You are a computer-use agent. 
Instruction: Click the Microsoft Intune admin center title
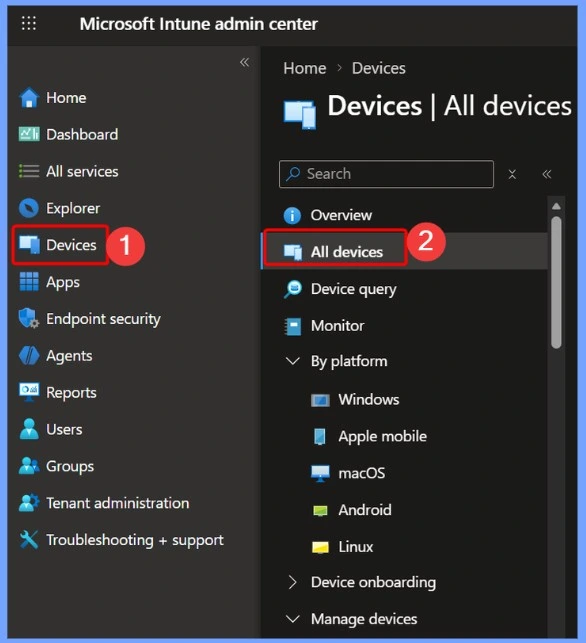(x=198, y=24)
